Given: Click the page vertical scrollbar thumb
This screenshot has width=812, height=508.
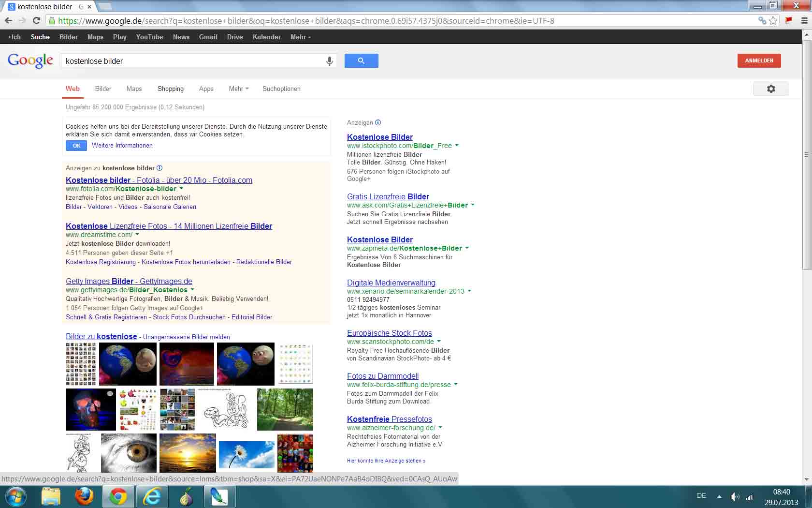Looking at the screenshot, I should [x=806, y=155].
